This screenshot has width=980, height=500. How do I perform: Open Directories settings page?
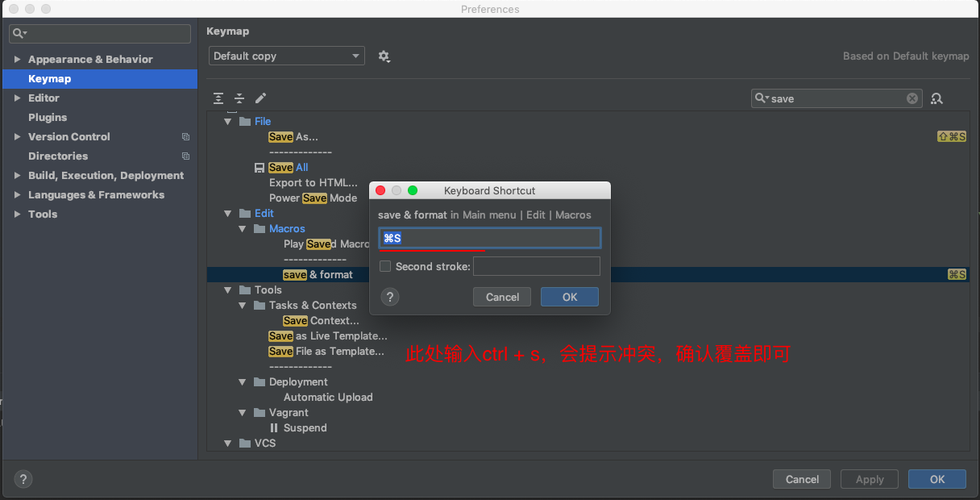tap(58, 156)
